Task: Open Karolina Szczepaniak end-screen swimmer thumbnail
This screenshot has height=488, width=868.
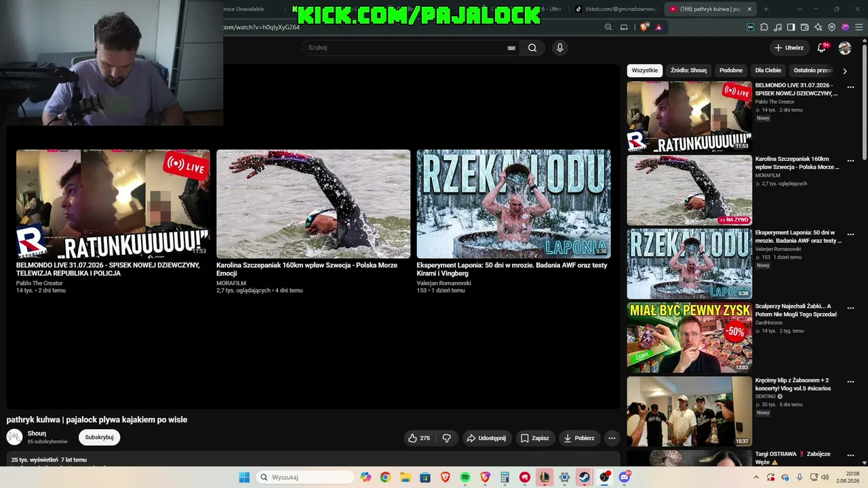Action: click(x=313, y=204)
